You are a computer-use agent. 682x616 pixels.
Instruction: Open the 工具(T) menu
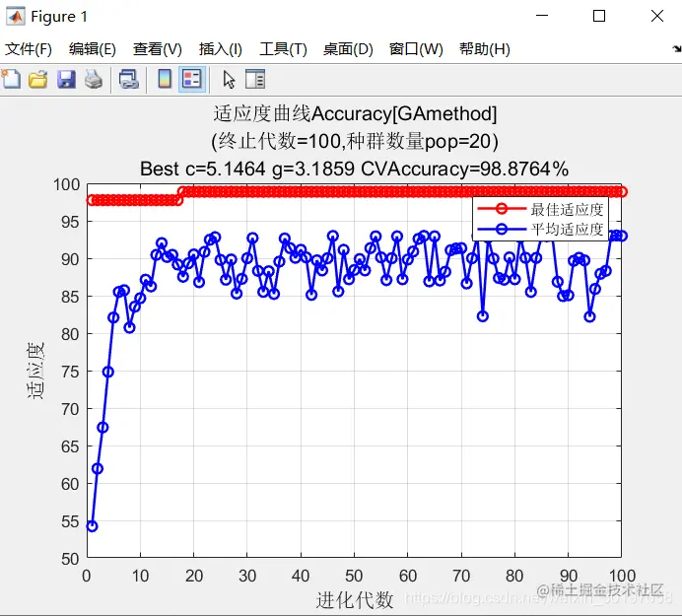click(x=283, y=49)
